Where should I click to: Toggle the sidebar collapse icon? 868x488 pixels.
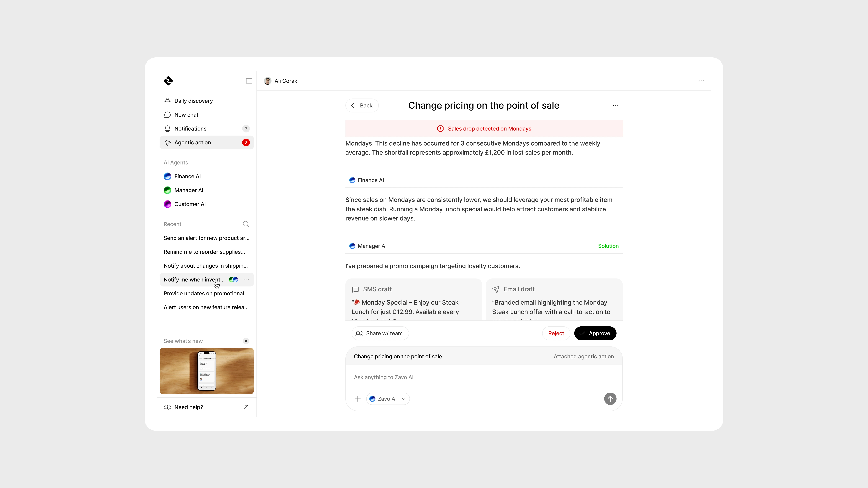[x=249, y=81]
